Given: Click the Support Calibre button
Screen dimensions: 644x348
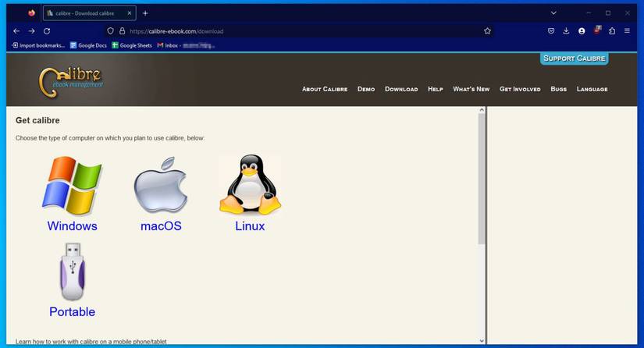Looking at the screenshot, I should coord(575,59).
